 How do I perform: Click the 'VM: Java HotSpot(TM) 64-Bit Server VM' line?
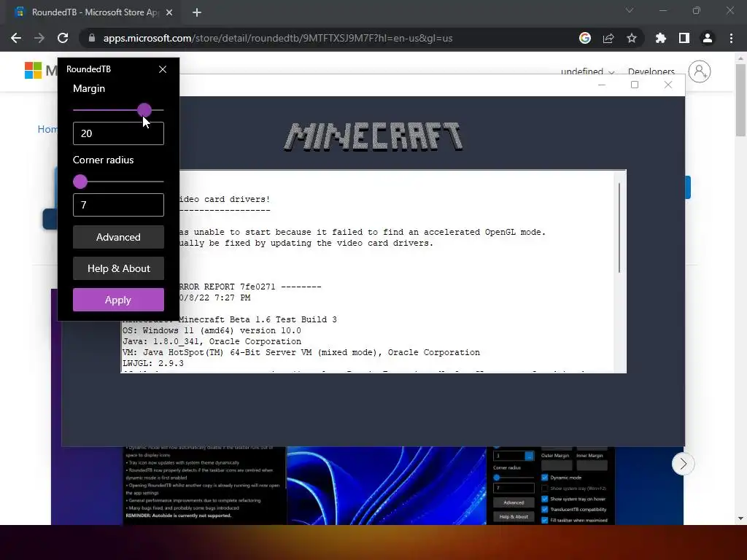(301, 352)
